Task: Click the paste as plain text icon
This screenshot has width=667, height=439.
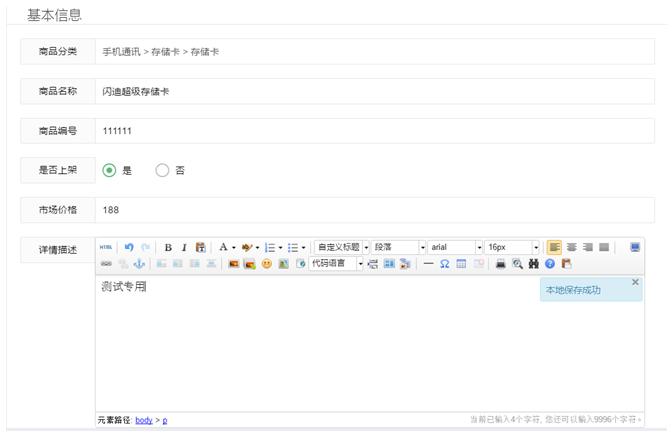Action: pos(200,248)
